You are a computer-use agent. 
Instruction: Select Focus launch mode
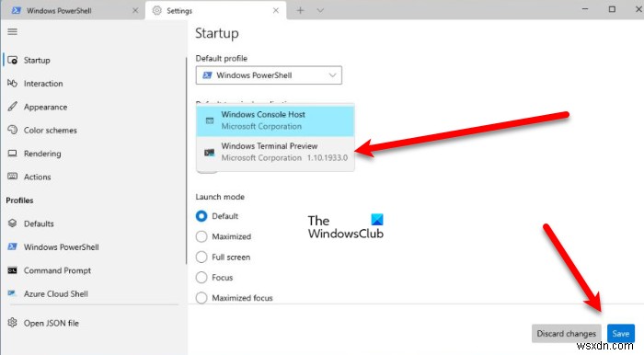pos(201,278)
